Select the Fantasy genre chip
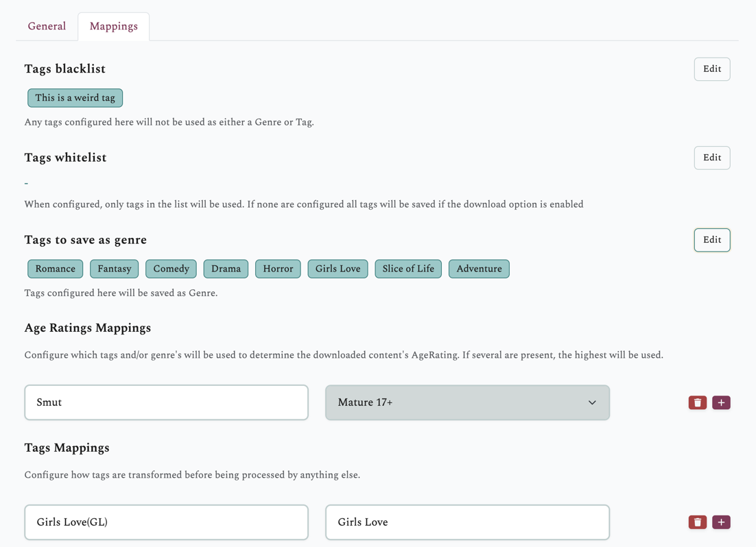The image size is (756, 547). (x=114, y=269)
